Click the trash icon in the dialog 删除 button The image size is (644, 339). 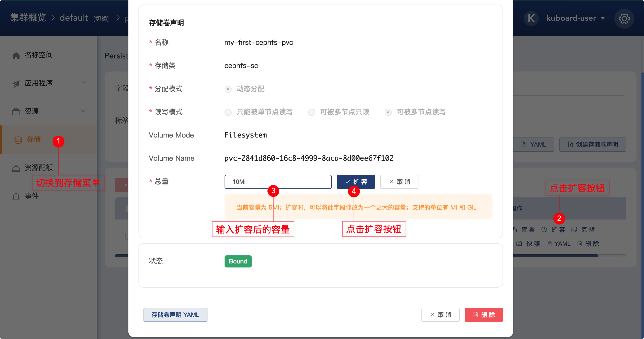pyautogui.click(x=476, y=315)
